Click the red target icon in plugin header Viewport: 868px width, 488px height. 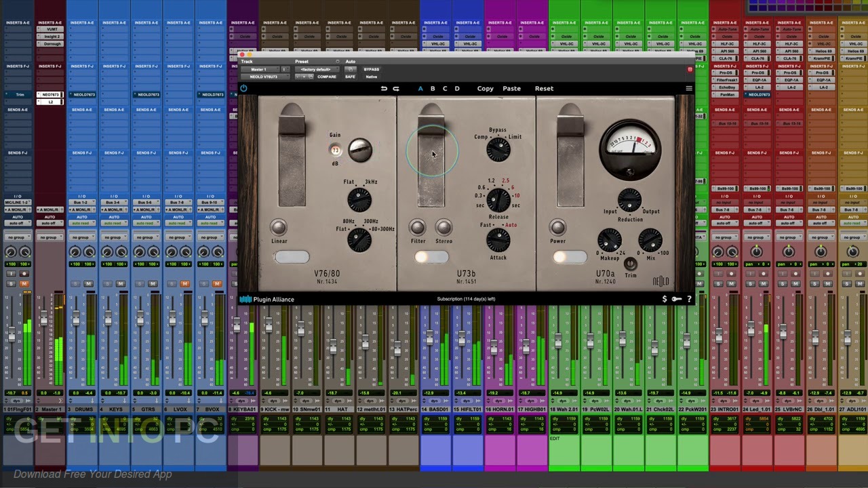point(690,69)
